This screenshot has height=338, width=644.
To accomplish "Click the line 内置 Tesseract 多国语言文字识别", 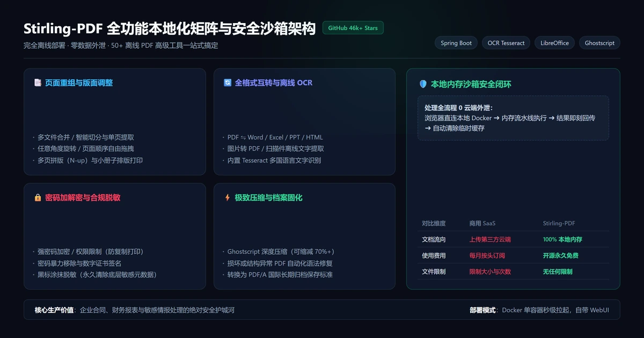I will pos(274,160).
